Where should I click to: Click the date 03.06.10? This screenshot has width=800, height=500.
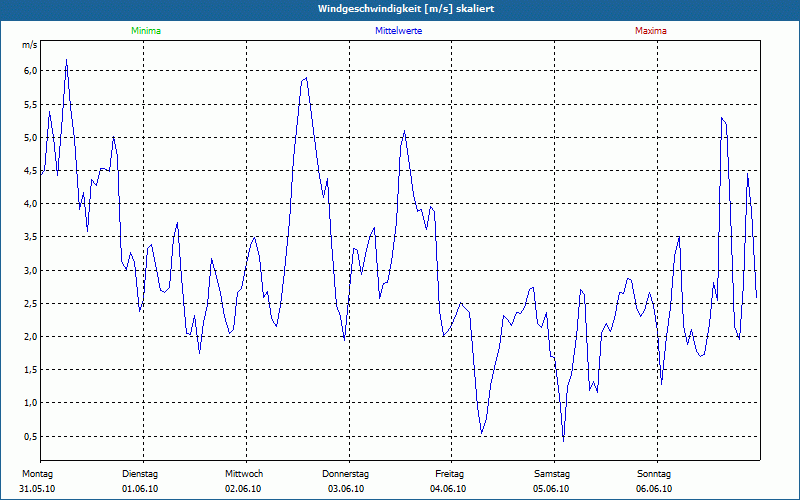(346, 489)
